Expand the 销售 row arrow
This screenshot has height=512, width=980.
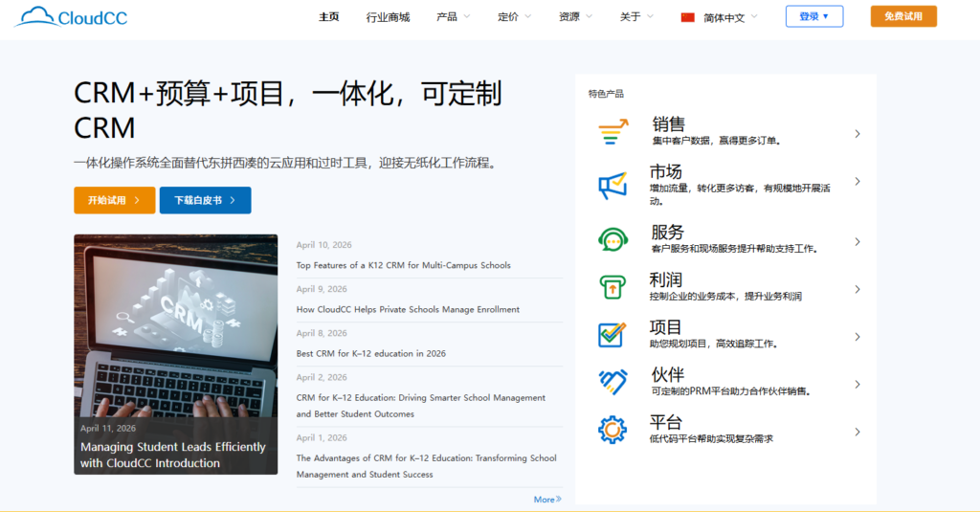pos(857,134)
